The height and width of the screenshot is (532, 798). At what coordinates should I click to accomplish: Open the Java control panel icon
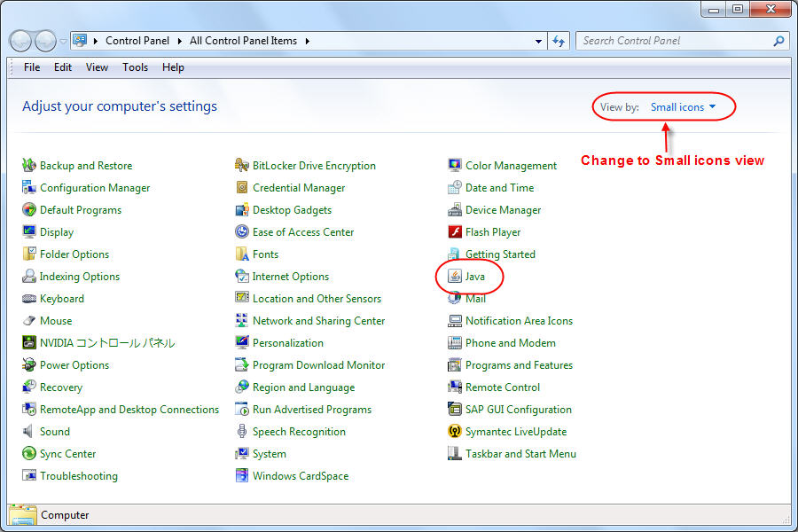pyautogui.click(x=454, y=276)
